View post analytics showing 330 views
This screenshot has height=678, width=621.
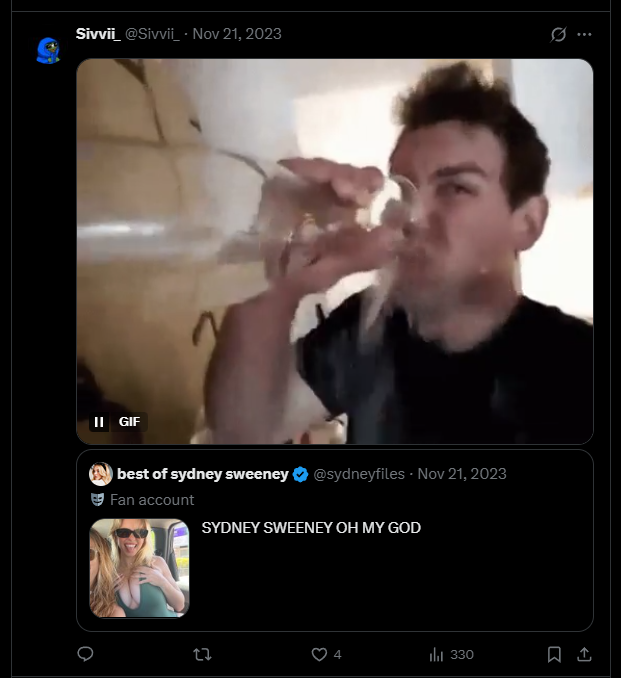coord(451,655)
